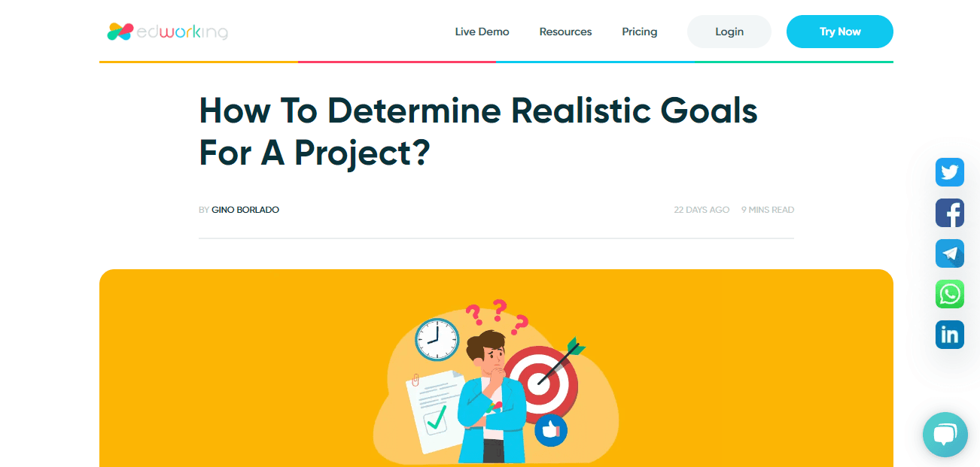Go to the Pricing page
This screenshot has height=467, width=980.
coord(639,32)
